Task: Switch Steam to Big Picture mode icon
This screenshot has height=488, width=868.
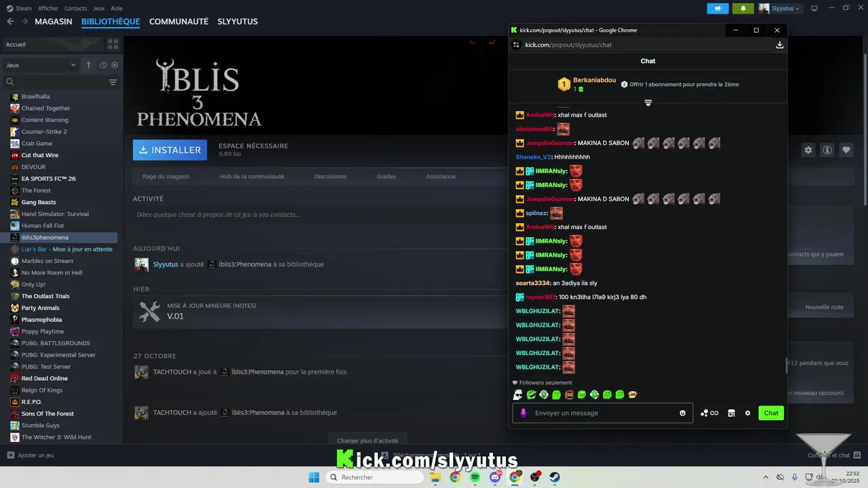Action: tap(814, 8)
